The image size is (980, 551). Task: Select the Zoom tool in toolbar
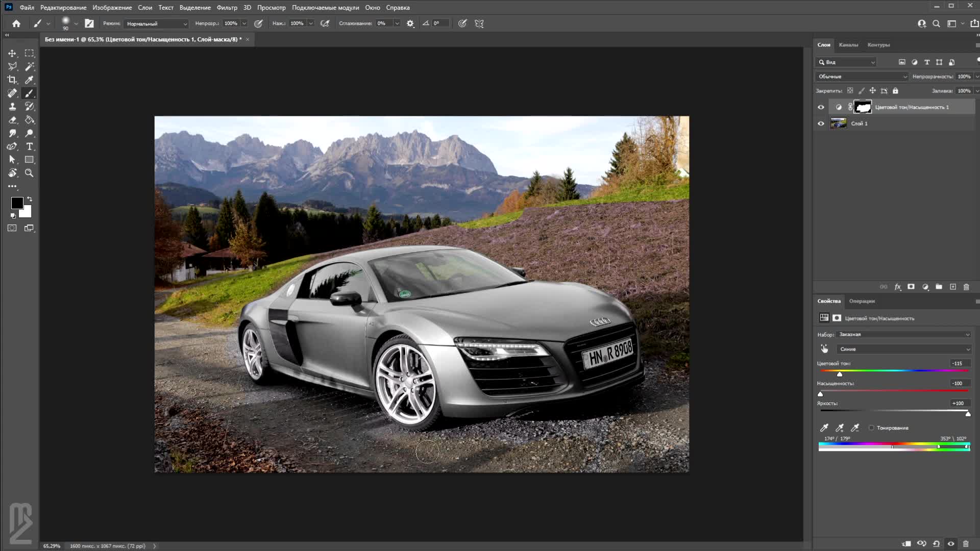(30, 173)
